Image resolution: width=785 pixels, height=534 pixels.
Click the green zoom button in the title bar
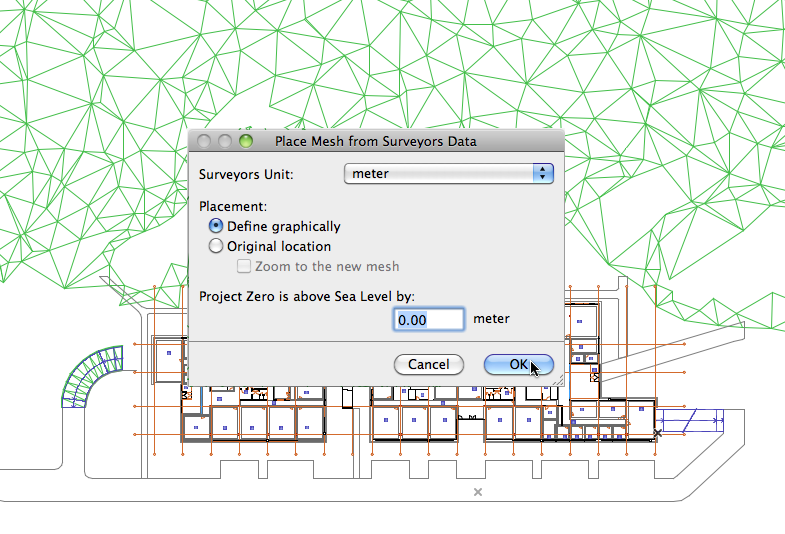point(246,141)
